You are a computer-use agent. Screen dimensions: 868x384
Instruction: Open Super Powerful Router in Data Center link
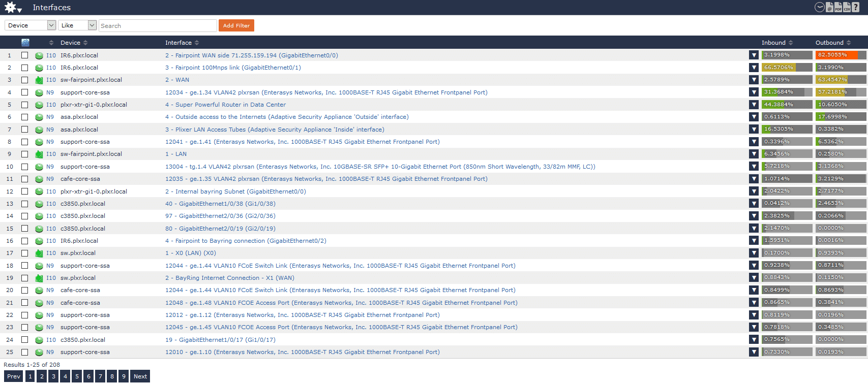coord(225,105)
